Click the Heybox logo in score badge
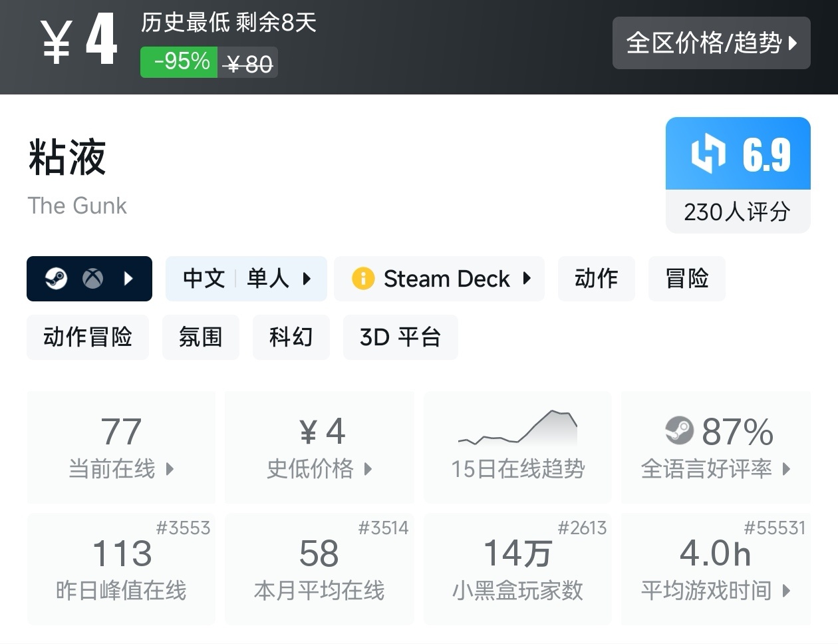 tap(708, 154)
